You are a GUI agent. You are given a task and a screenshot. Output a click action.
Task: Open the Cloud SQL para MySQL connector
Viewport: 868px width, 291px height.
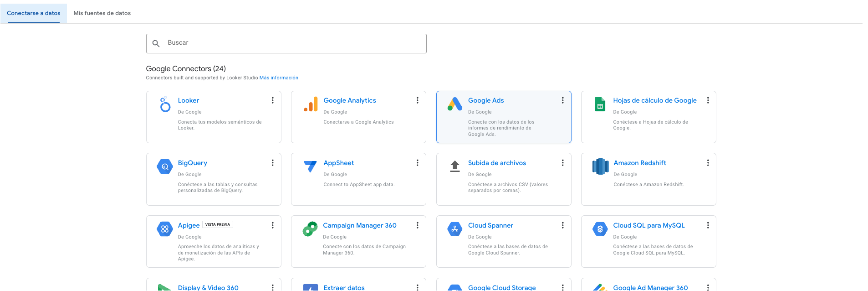[648, 225]
